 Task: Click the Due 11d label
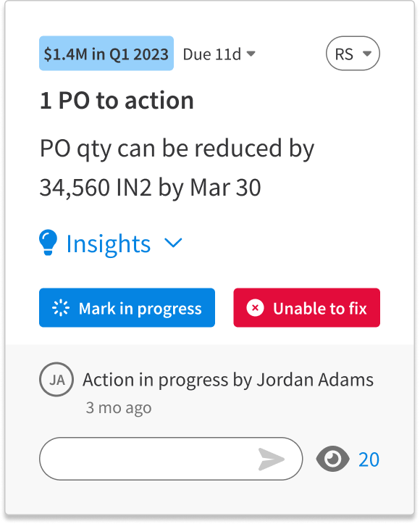(x=211, y=54)
